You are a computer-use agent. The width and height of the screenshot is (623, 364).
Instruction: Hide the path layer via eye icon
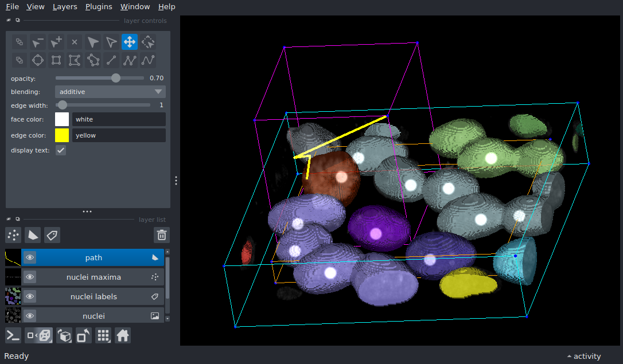tap(30, 258)
